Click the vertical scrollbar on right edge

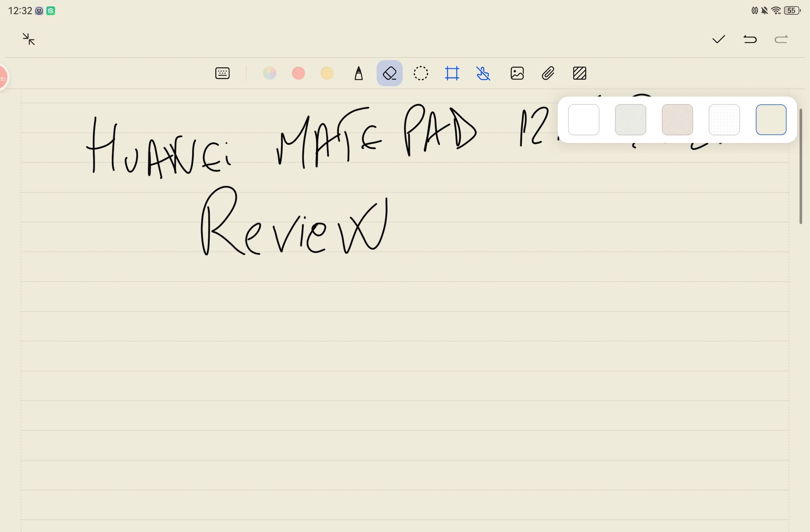pos(801,166)
